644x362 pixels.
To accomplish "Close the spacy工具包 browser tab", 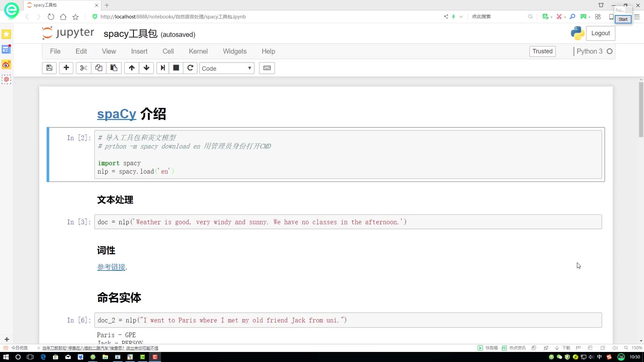I will 97,5.
